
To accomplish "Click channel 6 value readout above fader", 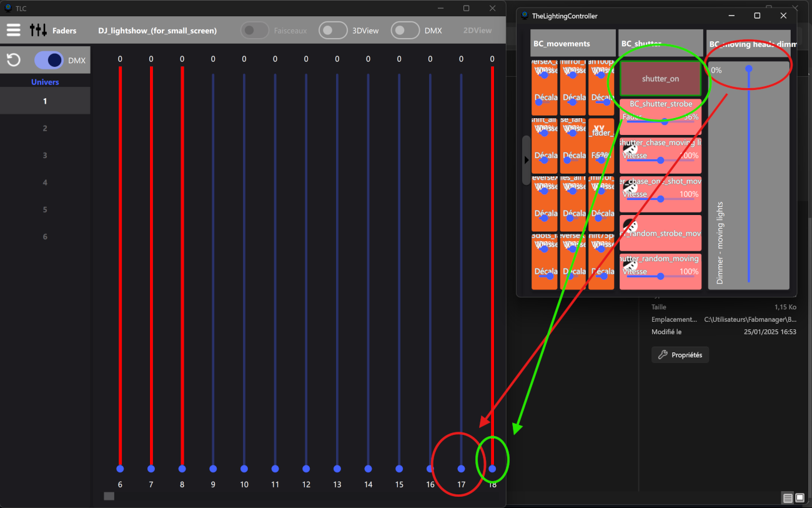I will (120, 59).
